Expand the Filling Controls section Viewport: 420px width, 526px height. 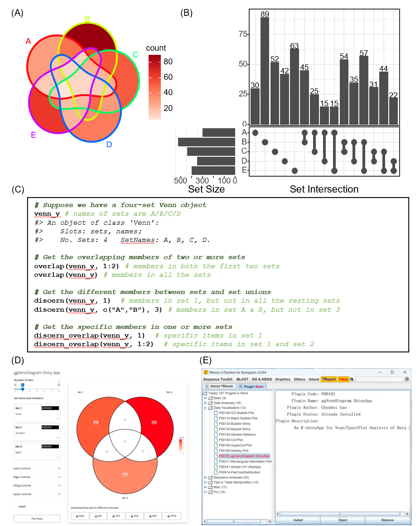pyautogui.click(x=37, y=485)
